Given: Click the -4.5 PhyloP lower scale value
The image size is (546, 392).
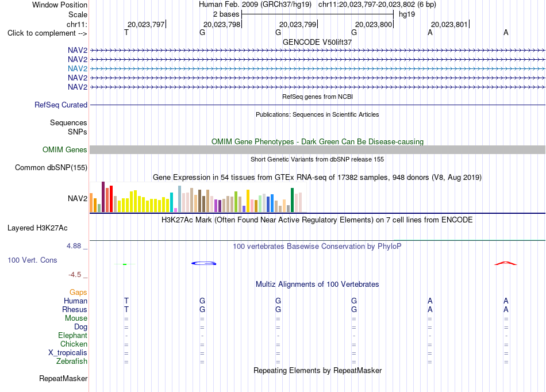Looking at the screenshot, I should point(75,275).
